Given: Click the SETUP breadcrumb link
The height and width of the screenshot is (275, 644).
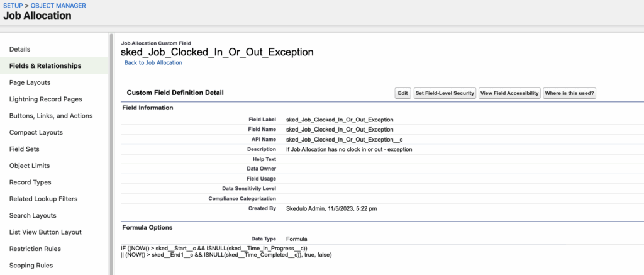Looking at the screenshot, I should point(13,5).
